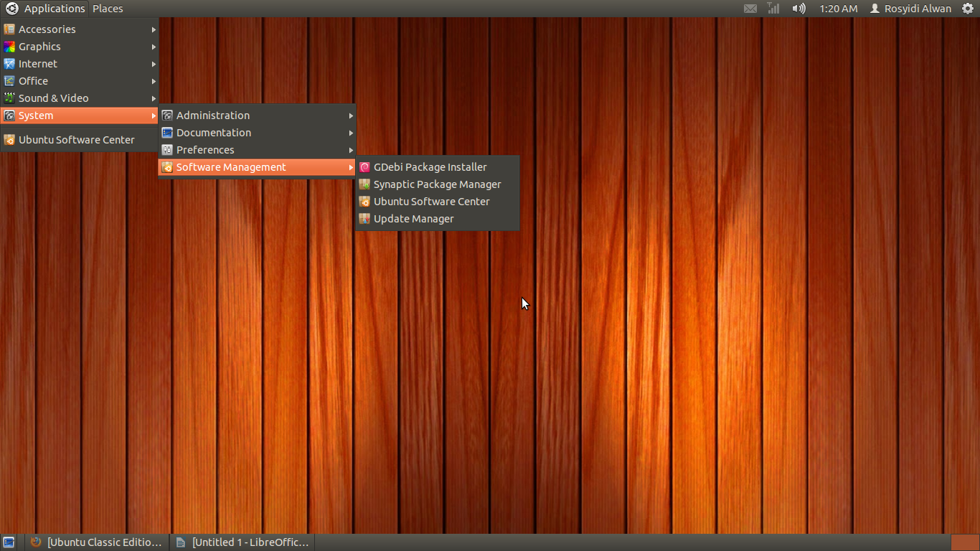Image resolution: width=980 pixels, height=551 pixels.
Task: Click the Sound & Video category icon
Action: click(9, 98)
